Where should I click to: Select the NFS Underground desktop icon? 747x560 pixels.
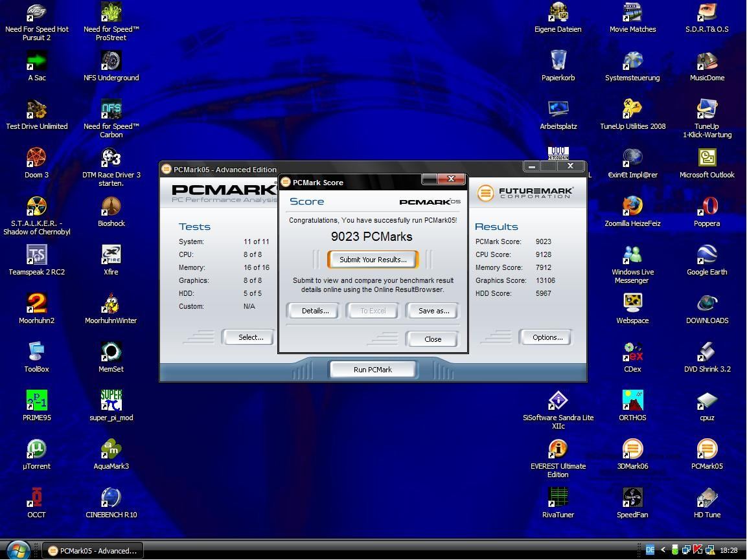click(x=111, y=62)
